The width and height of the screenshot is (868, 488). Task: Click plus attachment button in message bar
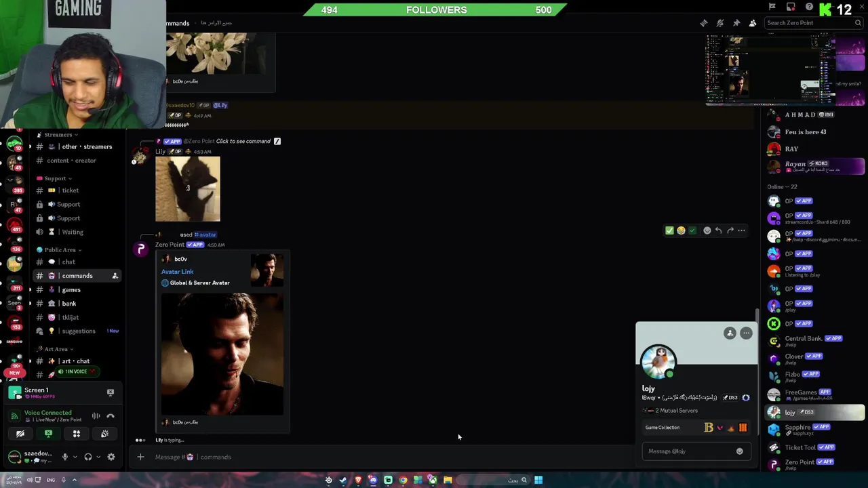[x=140, y=457]
